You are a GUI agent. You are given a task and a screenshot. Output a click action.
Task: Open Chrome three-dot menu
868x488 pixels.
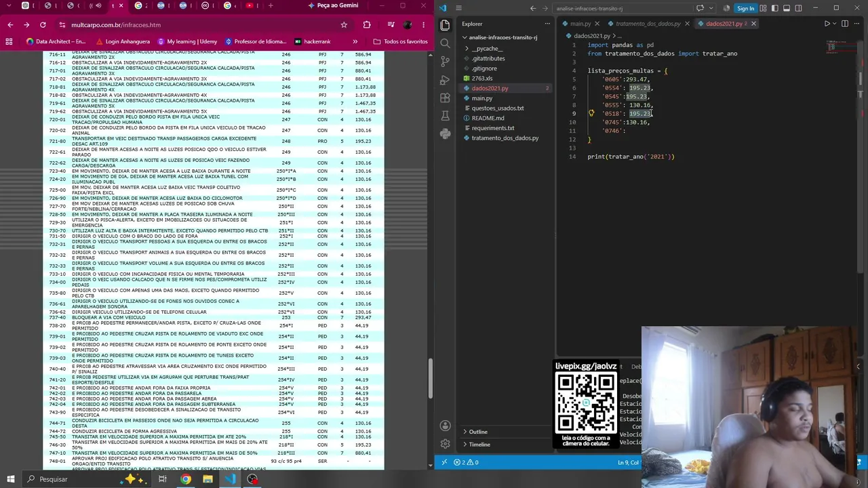(x=423, y=25)
